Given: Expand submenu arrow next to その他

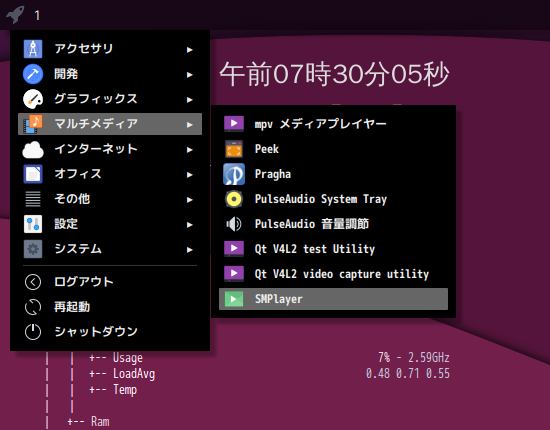Looking at the screenshot, I should click(190, 200).
